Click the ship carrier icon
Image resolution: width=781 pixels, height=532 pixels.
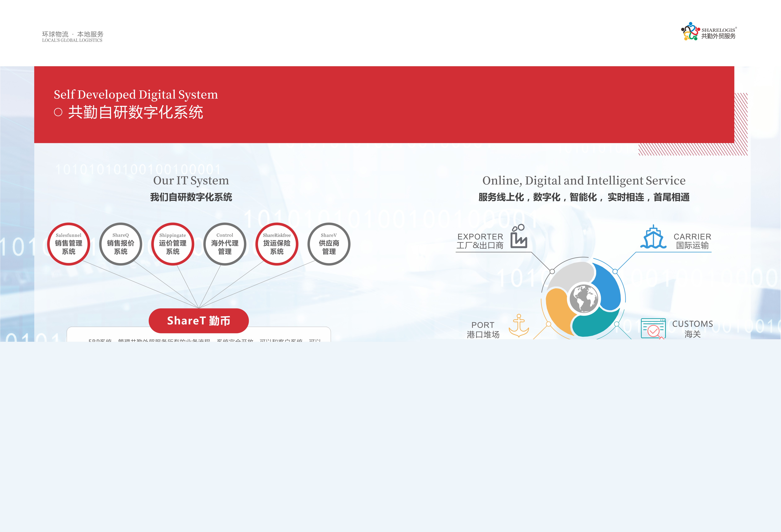[653, 237]
